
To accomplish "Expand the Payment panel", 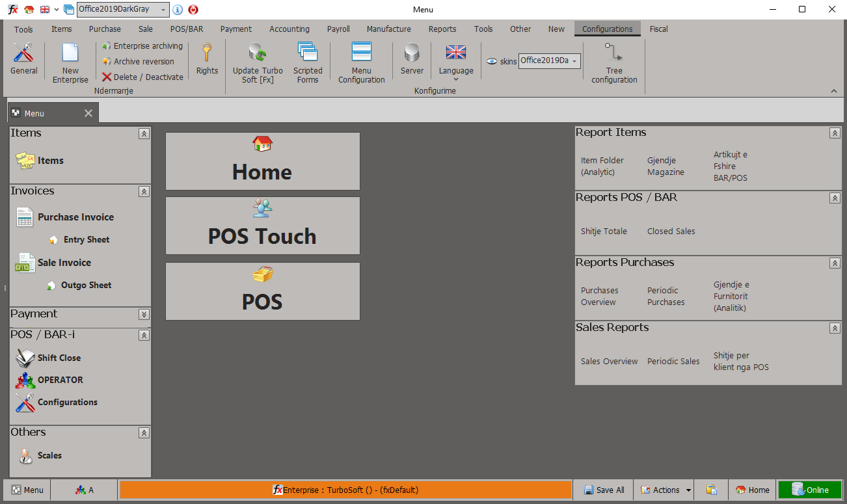I will (144, 314).
